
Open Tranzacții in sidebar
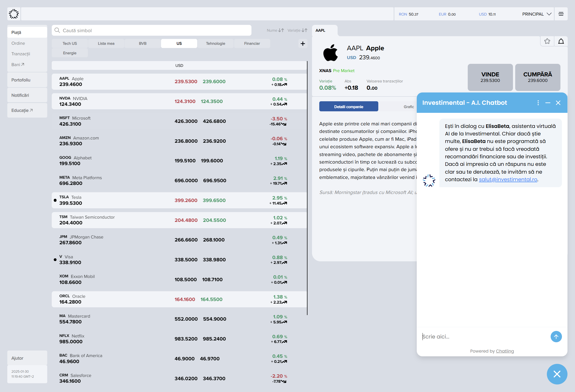pos(21,54)
